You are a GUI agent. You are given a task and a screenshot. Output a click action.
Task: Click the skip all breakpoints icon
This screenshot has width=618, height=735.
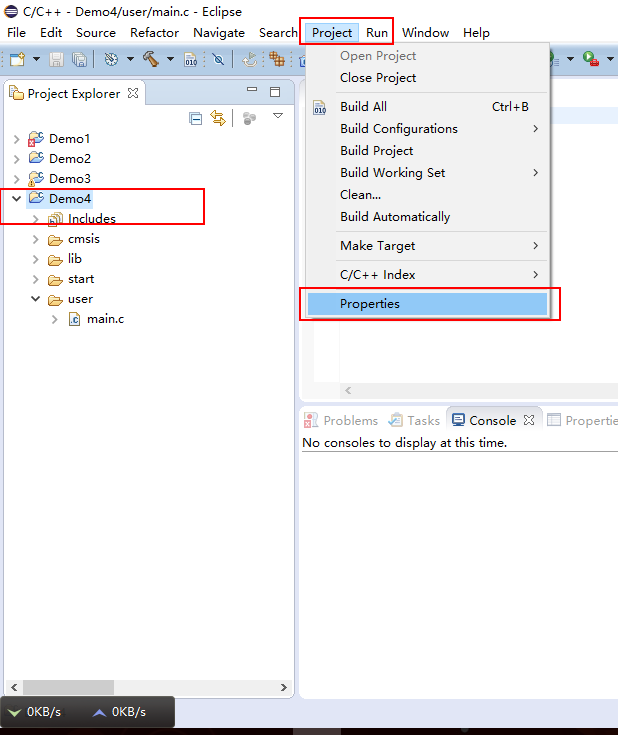tap(218, 59)
